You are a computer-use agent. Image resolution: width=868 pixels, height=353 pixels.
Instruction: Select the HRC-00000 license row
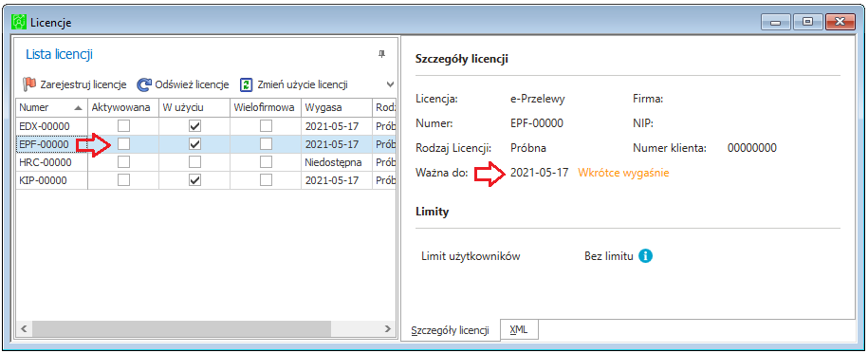(x=205, y=162)
